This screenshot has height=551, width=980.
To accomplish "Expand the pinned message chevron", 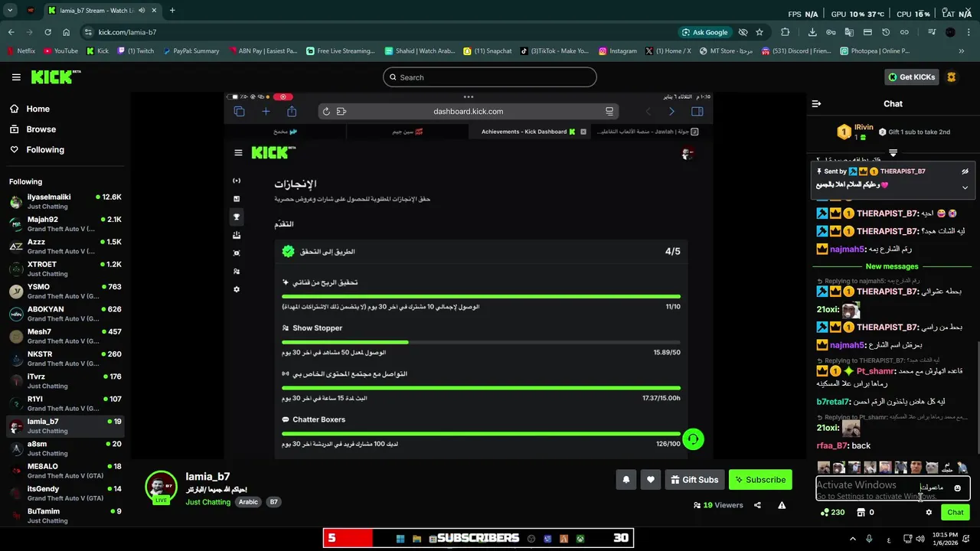I will pyautogui.click(x=965, y=187).
